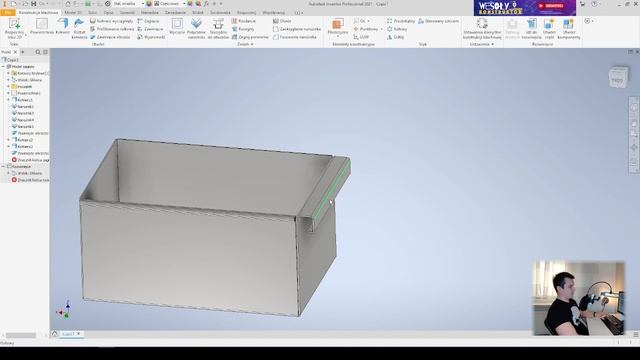Click the home icon beside document tabs

[55, 334]
